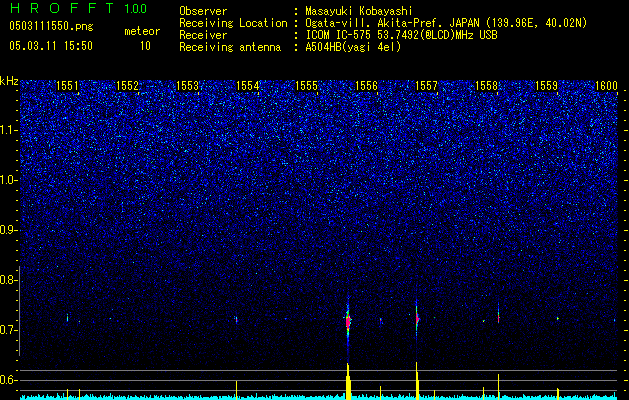Click the 0.6 kHz frequency label
The width and height of the screenshot is (629, 400).
click(x=9, y=380)
